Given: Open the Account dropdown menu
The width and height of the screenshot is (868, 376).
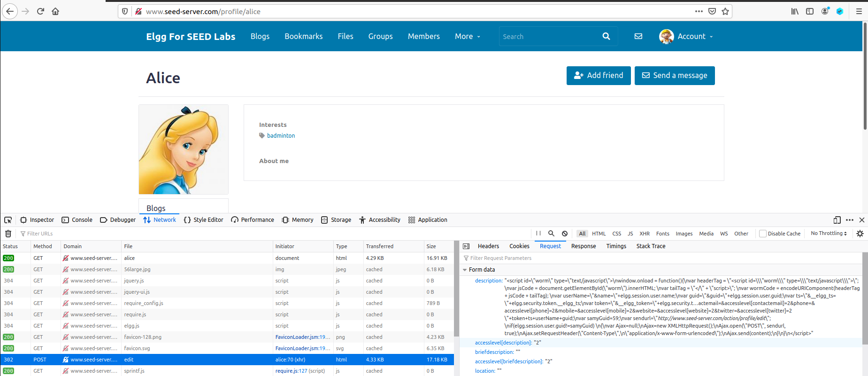Looking at the screenshot, I should click(686, 36).
